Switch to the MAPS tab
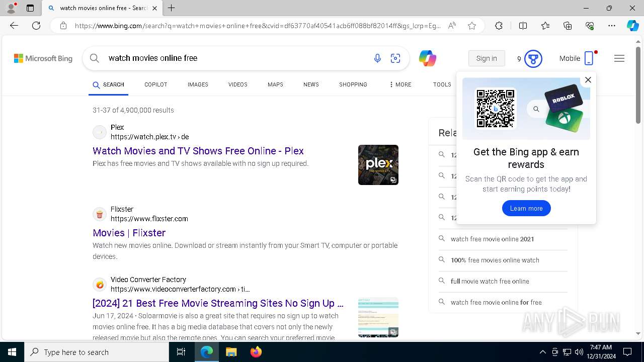 click(275, 84)
